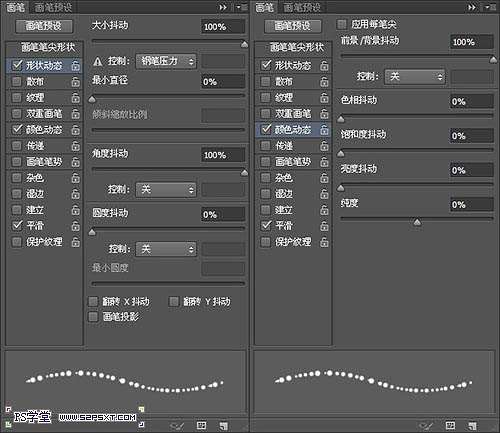Click the lock icon next to 双重画笔 in left panel
500x433 pixels.
pos(76,114)
